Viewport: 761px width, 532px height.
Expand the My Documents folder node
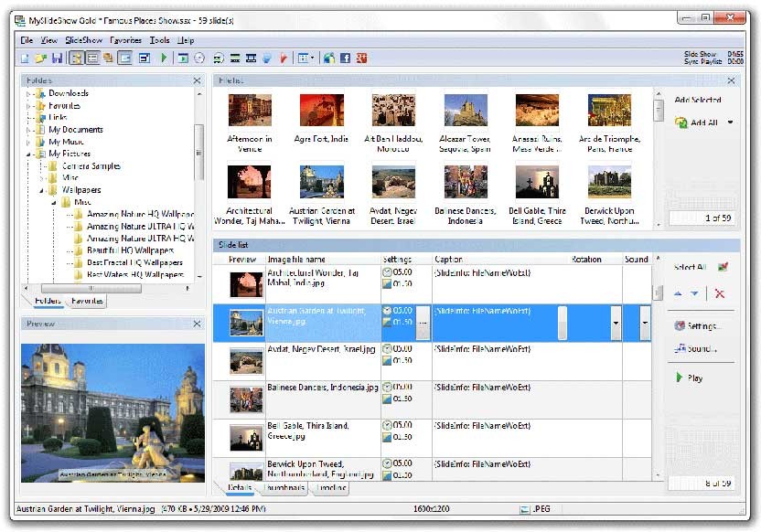coord(28,130)
